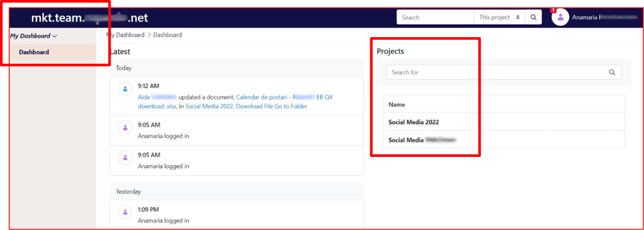Click the user icon beside second 9:05 AM entry
The height and width of the screenshot is (230, 644).
coord(125,158)
